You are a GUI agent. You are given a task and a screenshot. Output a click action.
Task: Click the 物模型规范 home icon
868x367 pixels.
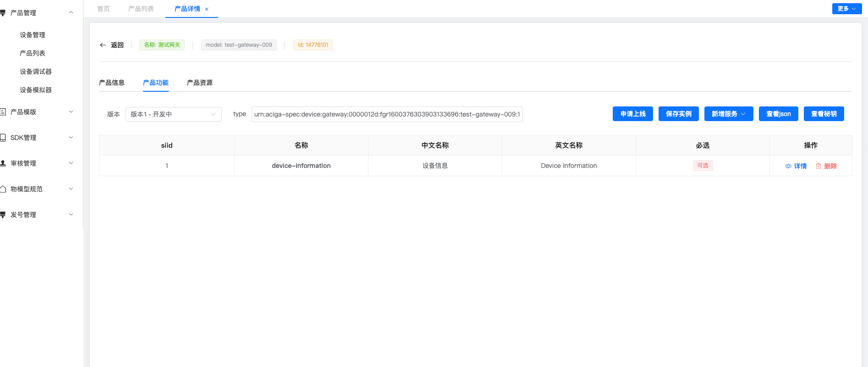(3, 189)
